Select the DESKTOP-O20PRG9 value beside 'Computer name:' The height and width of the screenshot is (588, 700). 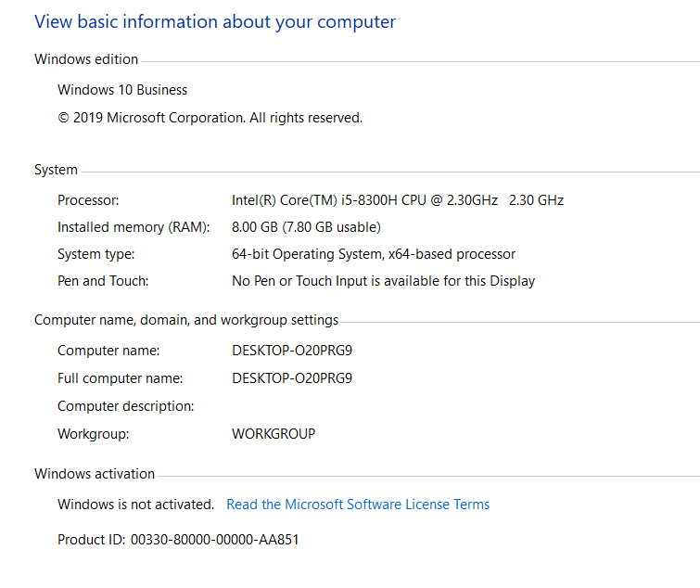click(292, 351)
